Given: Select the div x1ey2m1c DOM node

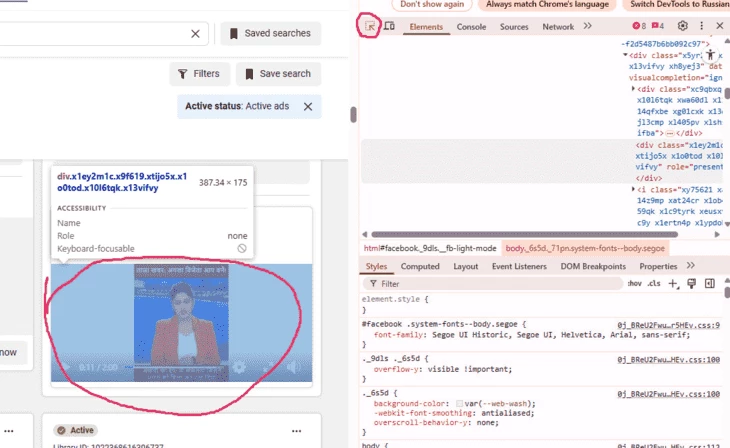Looking at the screenshot, I should tap(542, 161).
